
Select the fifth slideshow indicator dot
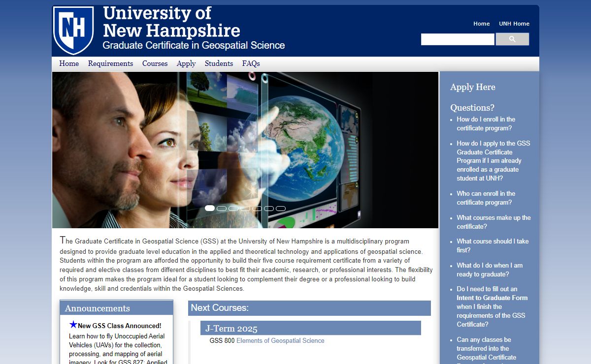pyautogui.click(x=257, y=209)
